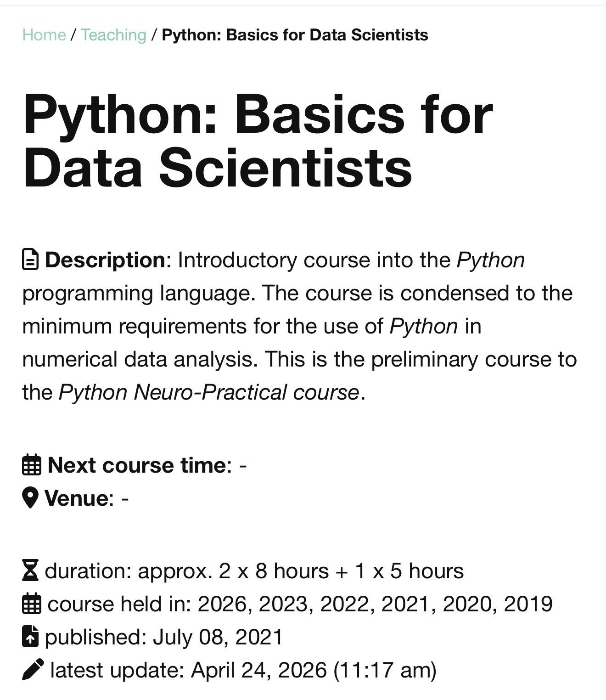Click the Next course time label
606x700 pixels.
coord(137,465)
